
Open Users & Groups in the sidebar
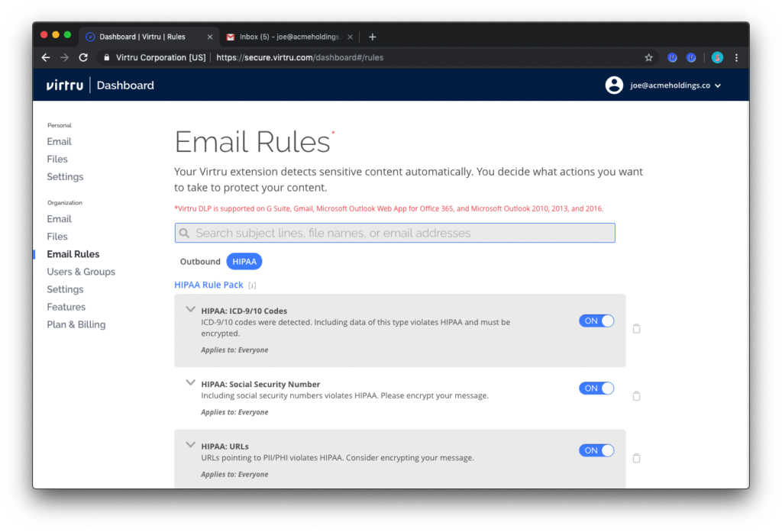coord(81,272)
